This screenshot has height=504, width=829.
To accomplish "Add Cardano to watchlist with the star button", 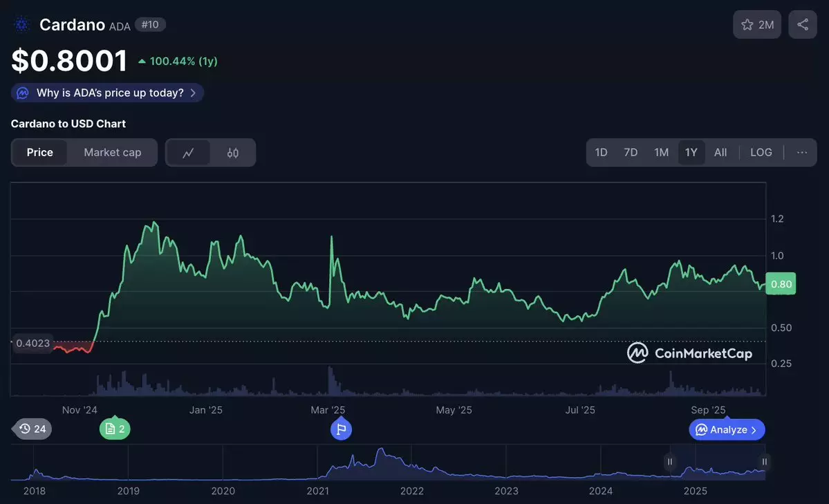I will 756,24.
